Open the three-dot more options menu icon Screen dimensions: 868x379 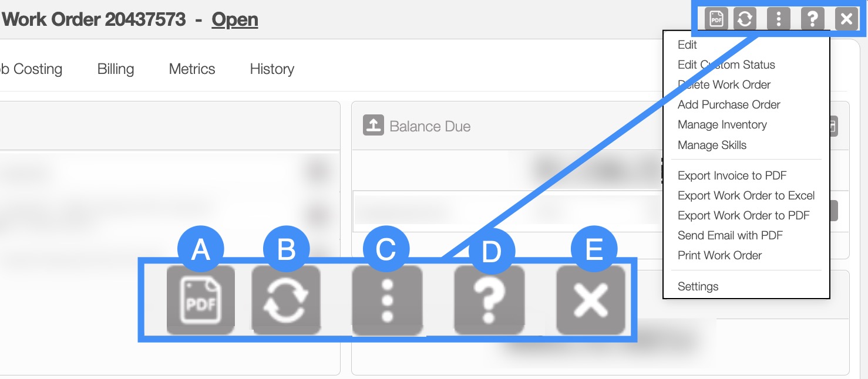(778, 19)
